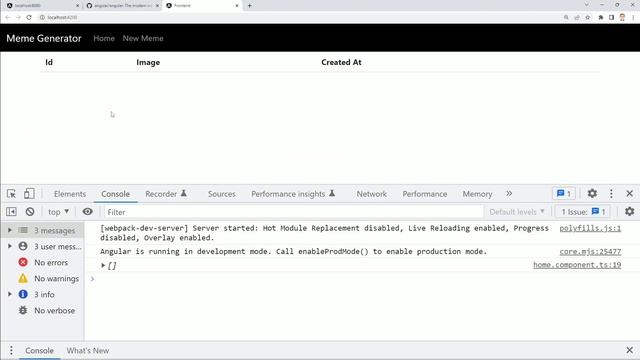Open the drawer three-dot menu
This screenshot has width=640, height=360.
click(x=11, y=350)
